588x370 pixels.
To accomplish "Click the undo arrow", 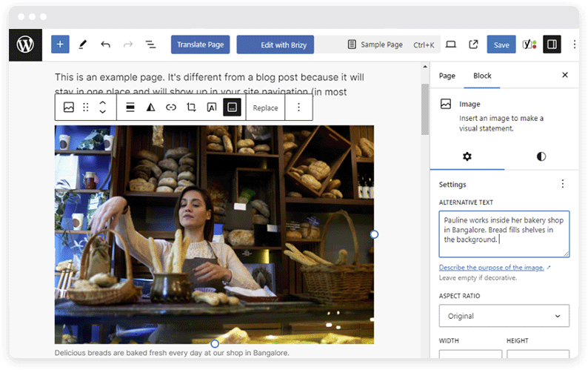I will [x=105, y=44].
